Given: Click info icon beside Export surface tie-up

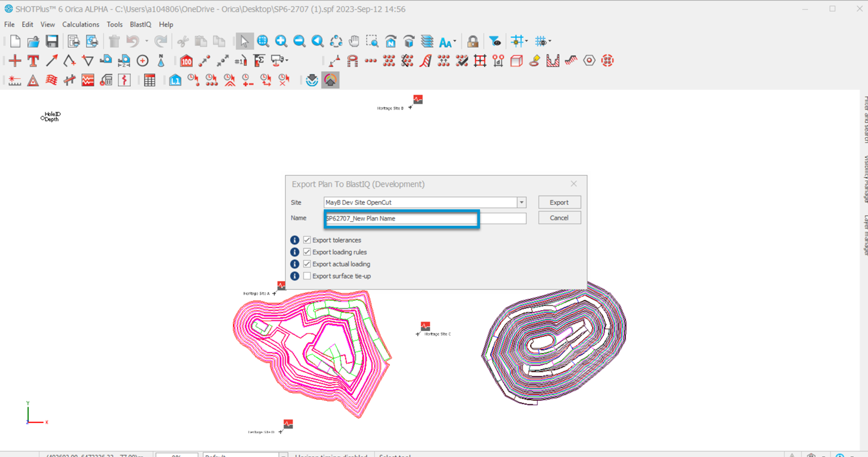Looking at the screenshot, I should tap(295, 276).
